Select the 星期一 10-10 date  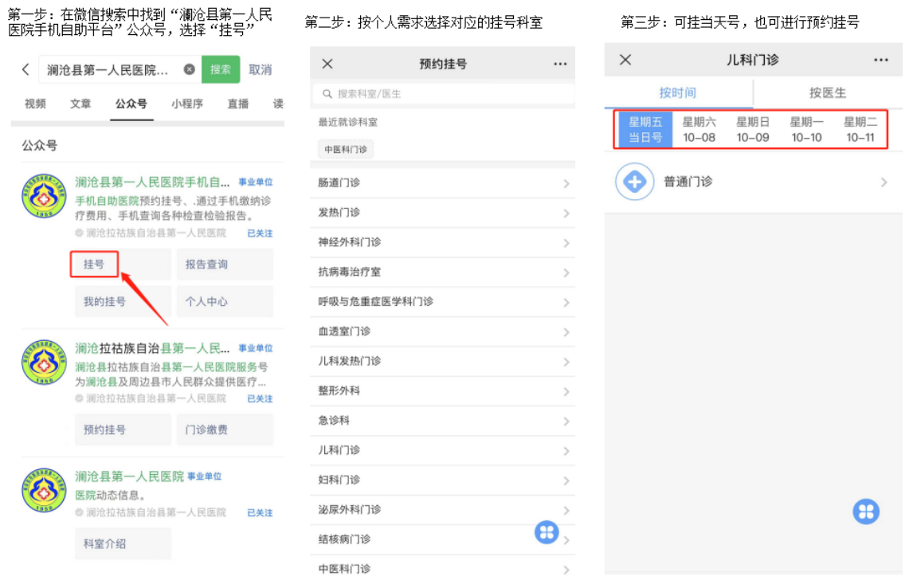pyautogui.click(x=806, y=129)
